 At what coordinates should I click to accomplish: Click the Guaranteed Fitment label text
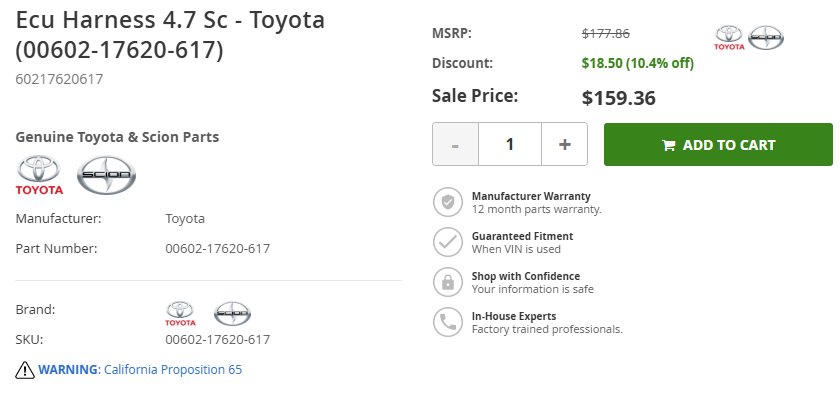coord(522,236)
